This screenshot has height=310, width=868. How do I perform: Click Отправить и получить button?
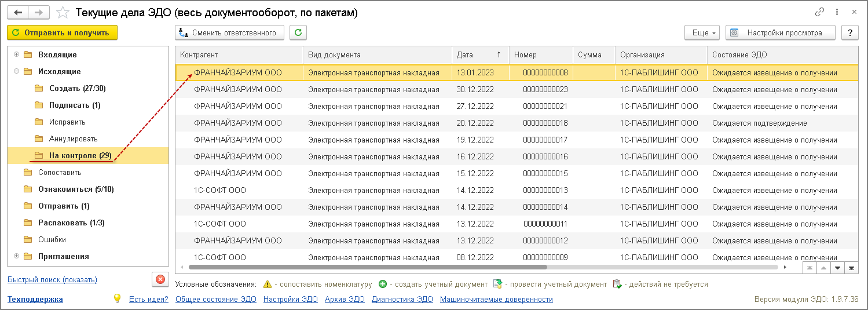(x=62, y=32)
